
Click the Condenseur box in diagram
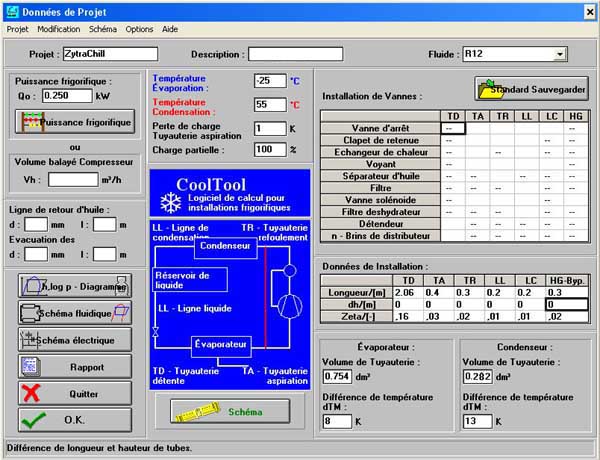225,247
